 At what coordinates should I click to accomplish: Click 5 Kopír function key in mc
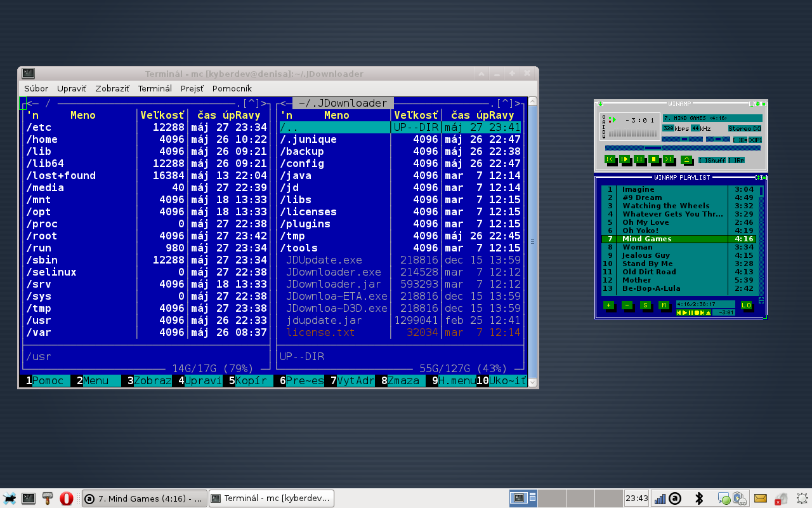(x=248, y=381)
